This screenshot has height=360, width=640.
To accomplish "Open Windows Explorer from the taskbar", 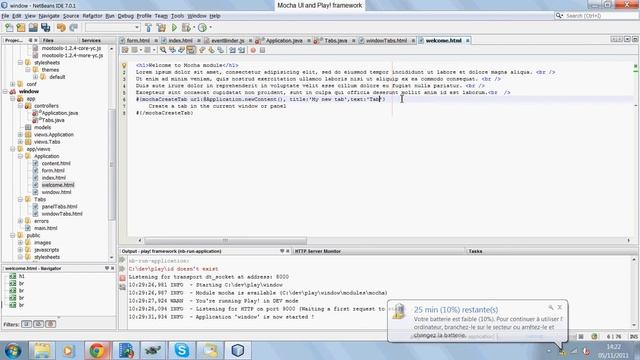I will pos(42,350).
